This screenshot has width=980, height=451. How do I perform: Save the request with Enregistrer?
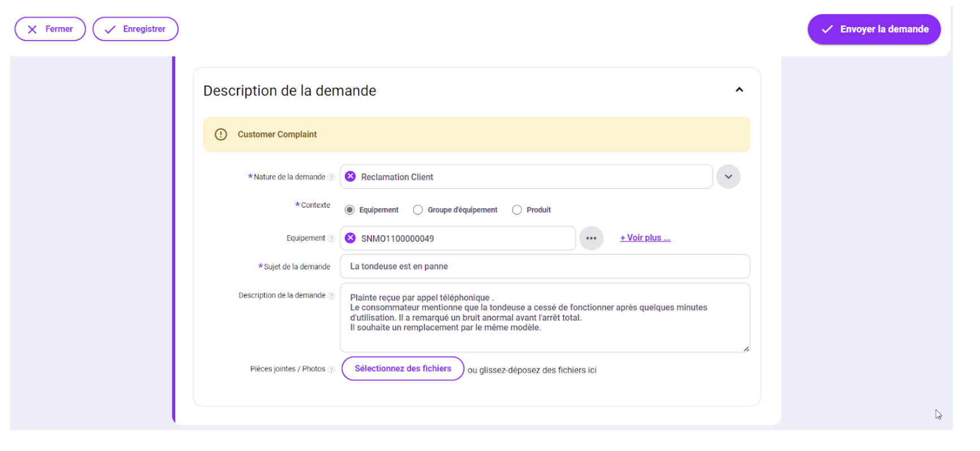pos(136,29)
